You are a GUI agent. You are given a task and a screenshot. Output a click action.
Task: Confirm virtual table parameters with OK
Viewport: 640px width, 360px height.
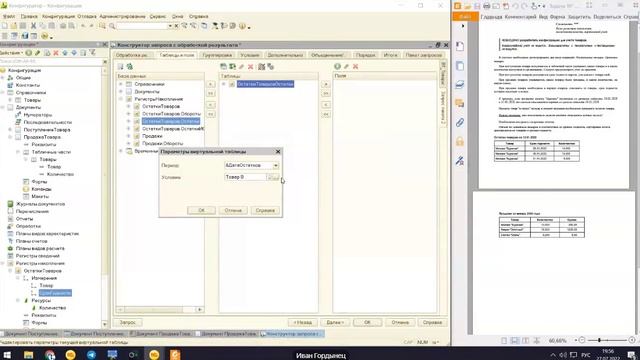pos(201,210)
